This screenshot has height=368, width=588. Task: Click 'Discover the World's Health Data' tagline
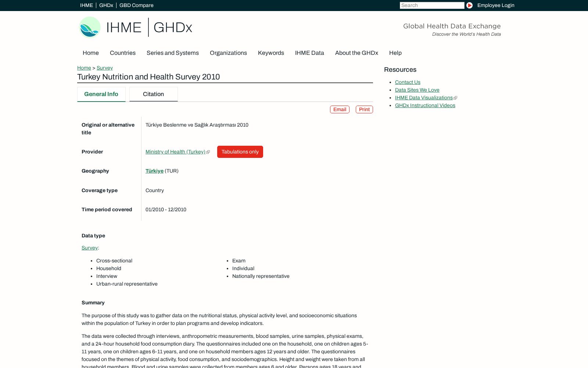point(466,34)
